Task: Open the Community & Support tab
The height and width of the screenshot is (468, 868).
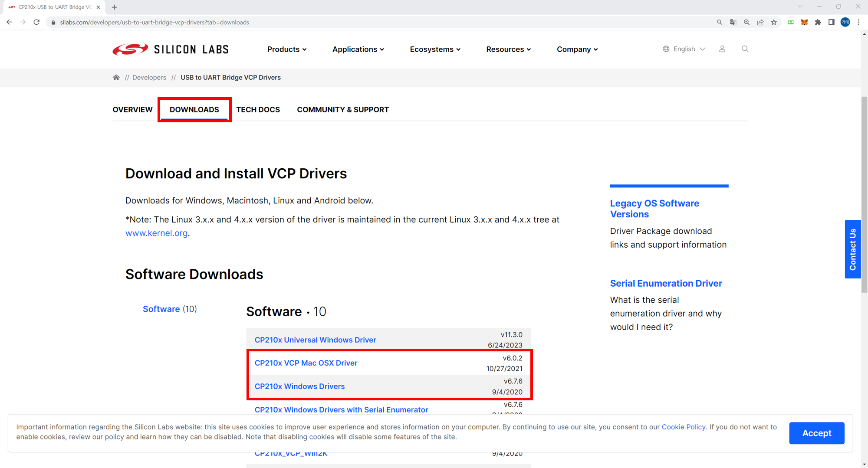Action: click(x=343, y=110)
